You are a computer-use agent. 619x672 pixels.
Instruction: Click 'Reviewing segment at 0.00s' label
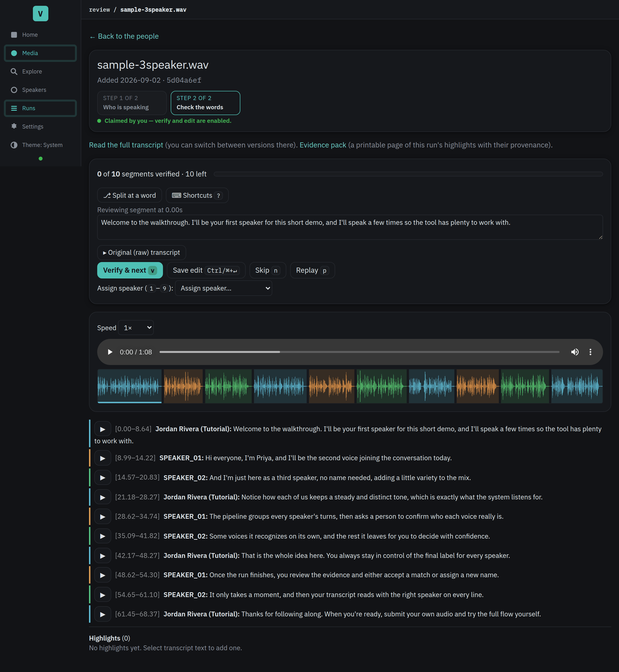tap(140, 210)
